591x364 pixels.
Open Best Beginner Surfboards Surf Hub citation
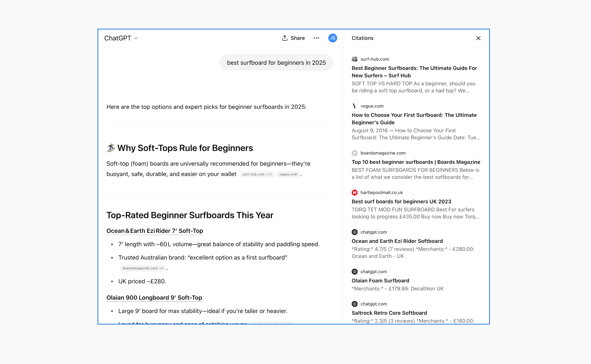(x=414, y=72)
